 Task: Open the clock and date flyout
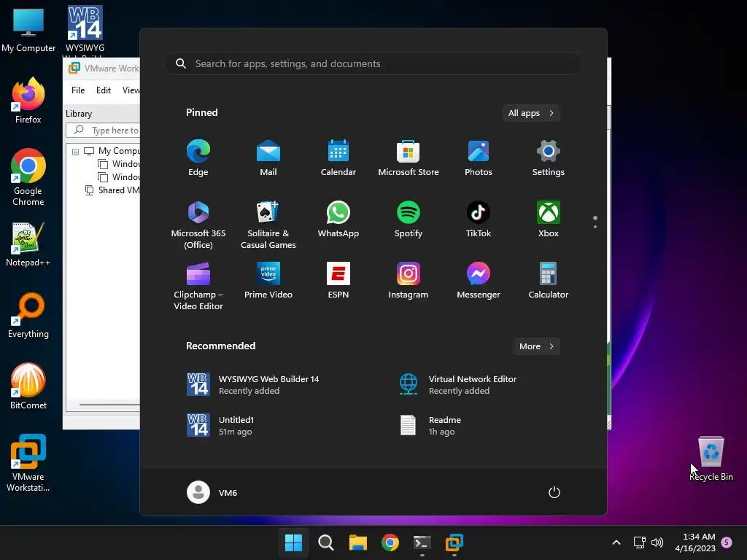coord(695,542)
